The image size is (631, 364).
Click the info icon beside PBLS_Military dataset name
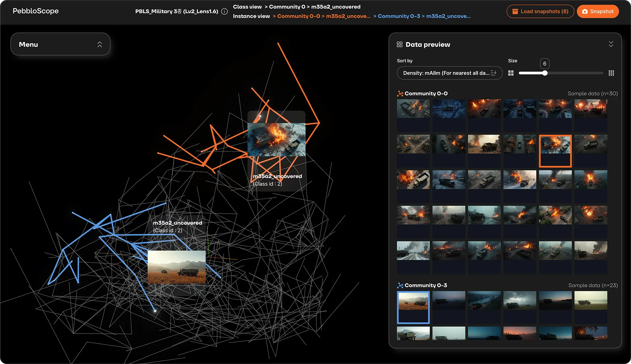(x=224, y=12)
